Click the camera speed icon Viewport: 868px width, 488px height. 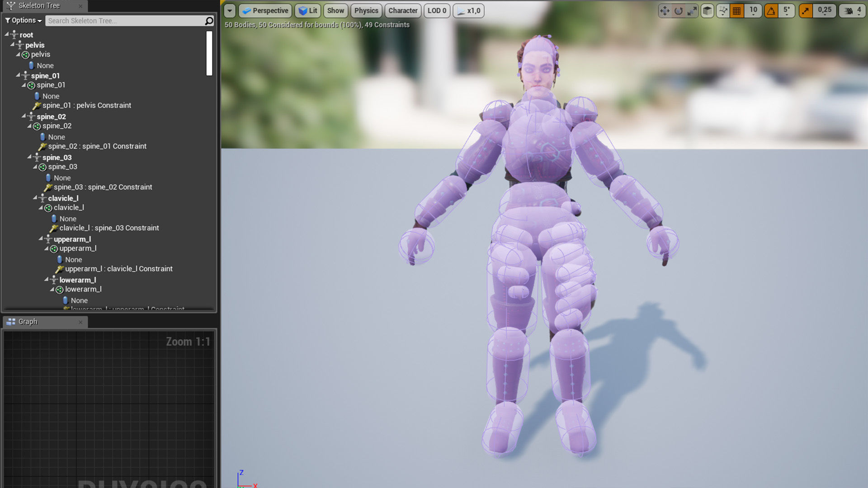pyautogui.click(x=849, y=11)
